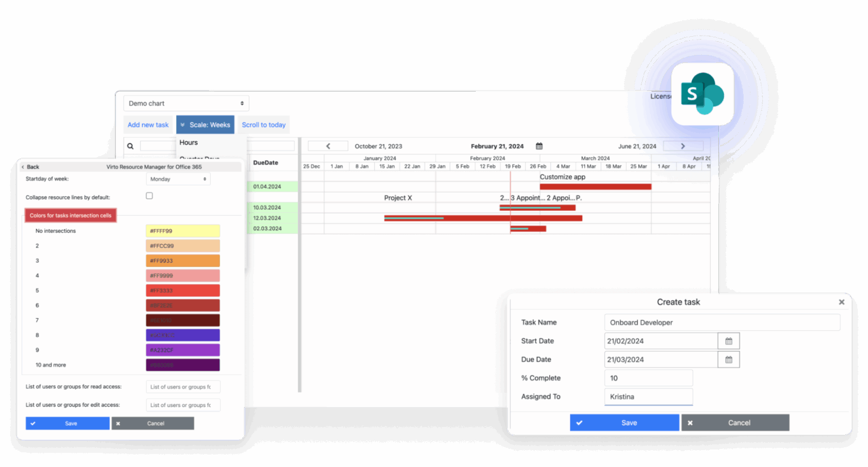Click the SharePoint logo icon

702,94
